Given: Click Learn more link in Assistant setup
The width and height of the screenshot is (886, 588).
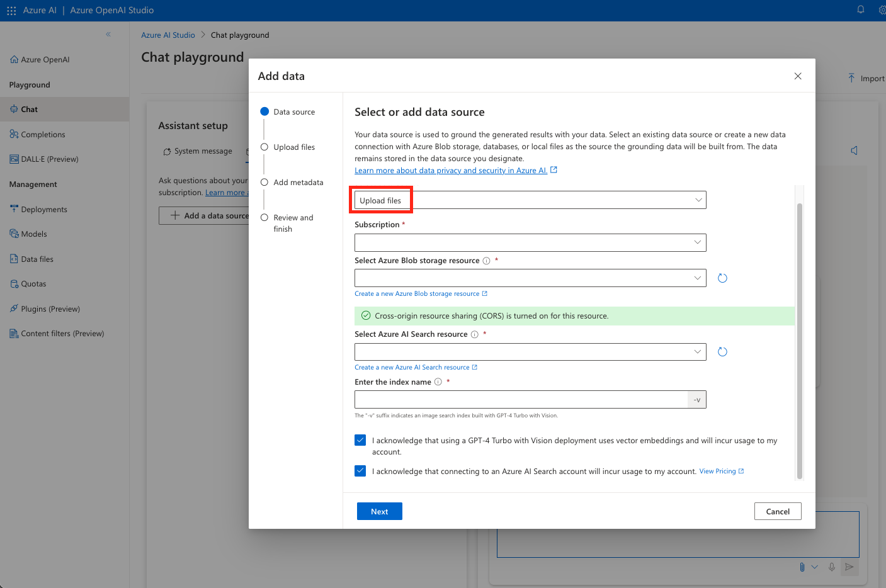Looking at the screenshot, I should [227, 193].
